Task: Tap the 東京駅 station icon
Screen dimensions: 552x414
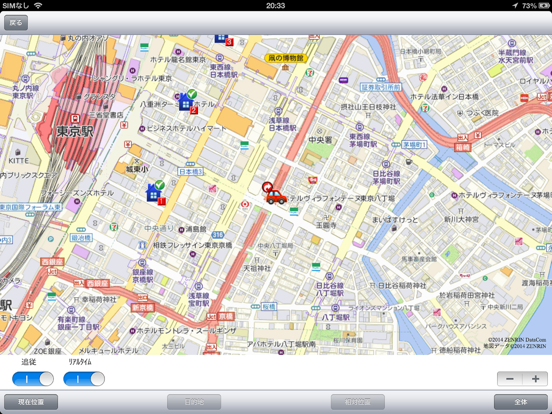Action: [x=75, y=119]
